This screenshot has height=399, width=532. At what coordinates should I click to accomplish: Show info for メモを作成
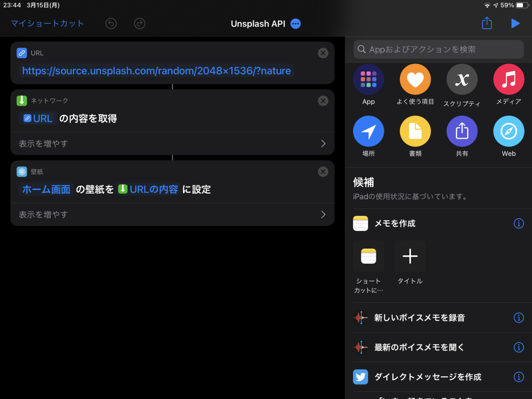tap(519, 223)
